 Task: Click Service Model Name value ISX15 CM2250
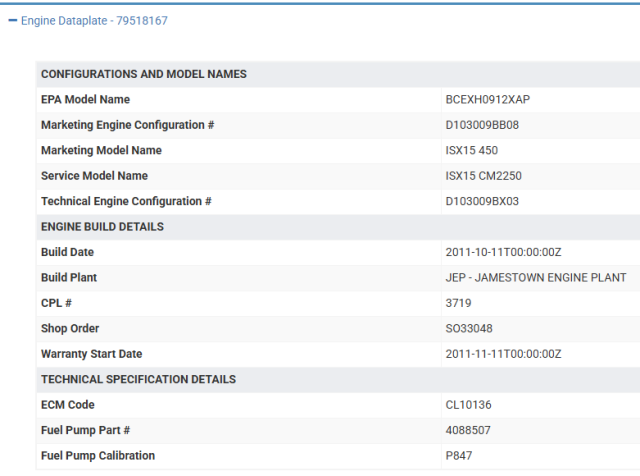pyautogui.click(x=483, y=176)
